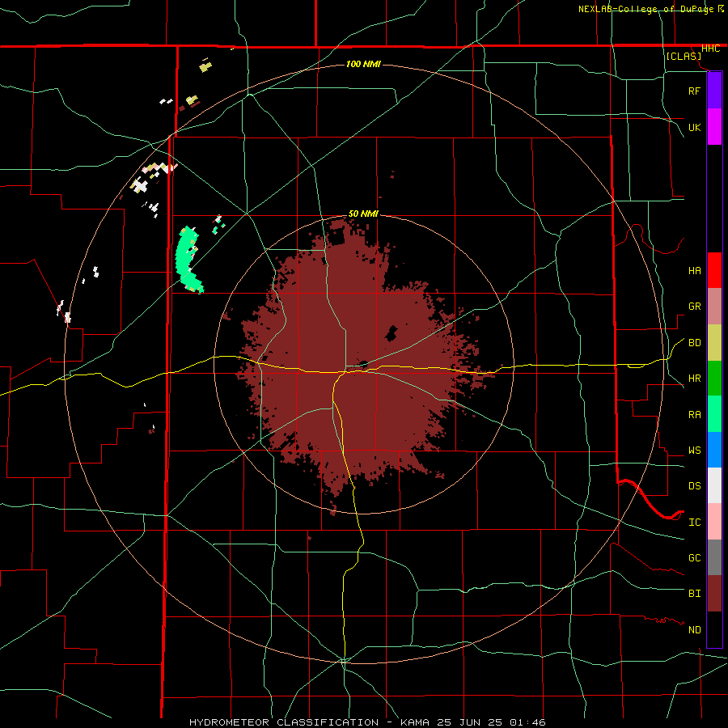Click the RA legend label

click(694, 414)
